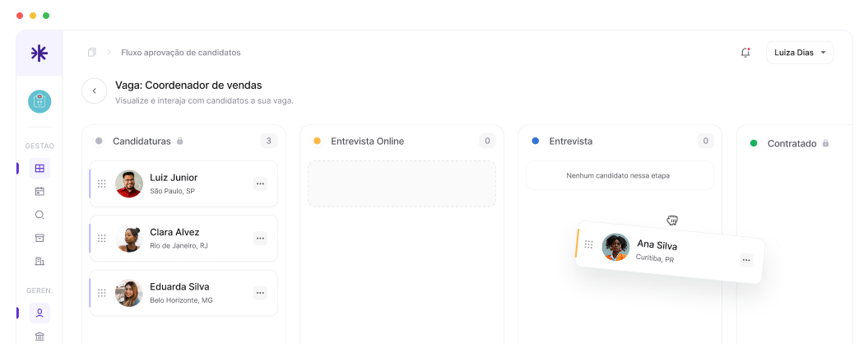Open more options for Eduarda Silva

point(260,293)
